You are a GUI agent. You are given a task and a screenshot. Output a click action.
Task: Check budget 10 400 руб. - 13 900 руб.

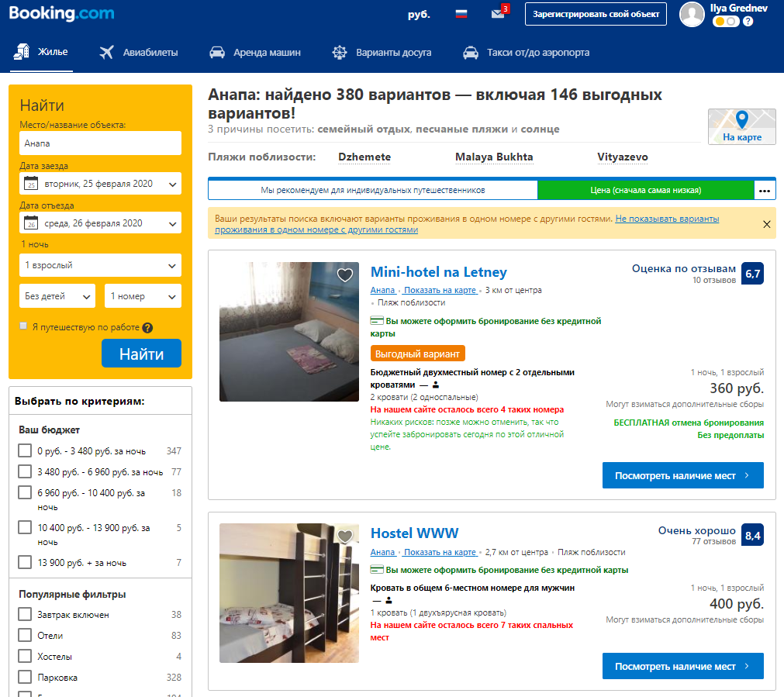(x=25, y=527)
